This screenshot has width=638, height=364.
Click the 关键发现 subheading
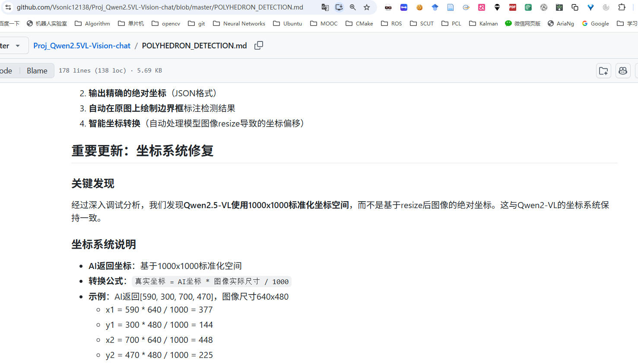(93, 184)
